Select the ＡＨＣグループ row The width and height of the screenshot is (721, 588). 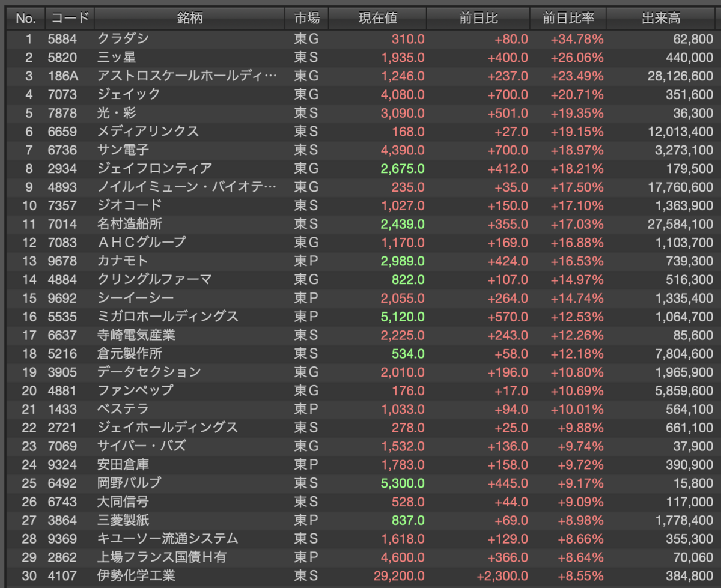(360, 243)
